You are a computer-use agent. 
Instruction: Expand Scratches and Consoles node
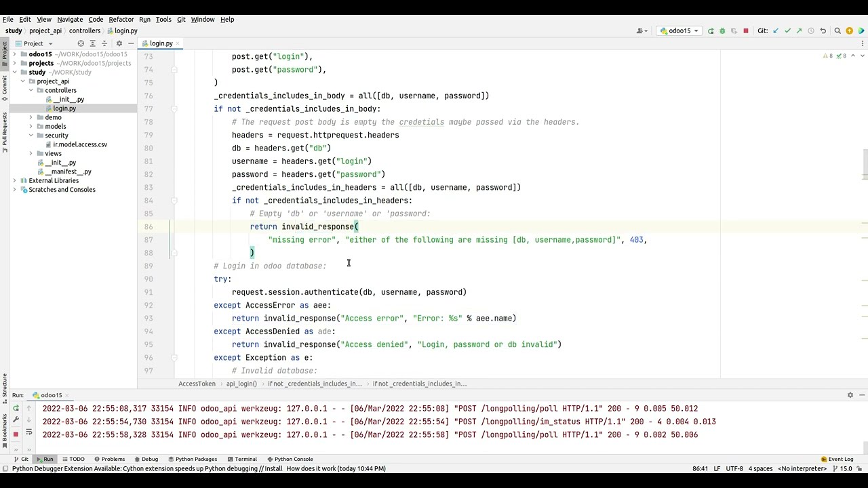[x=14, y=190]
